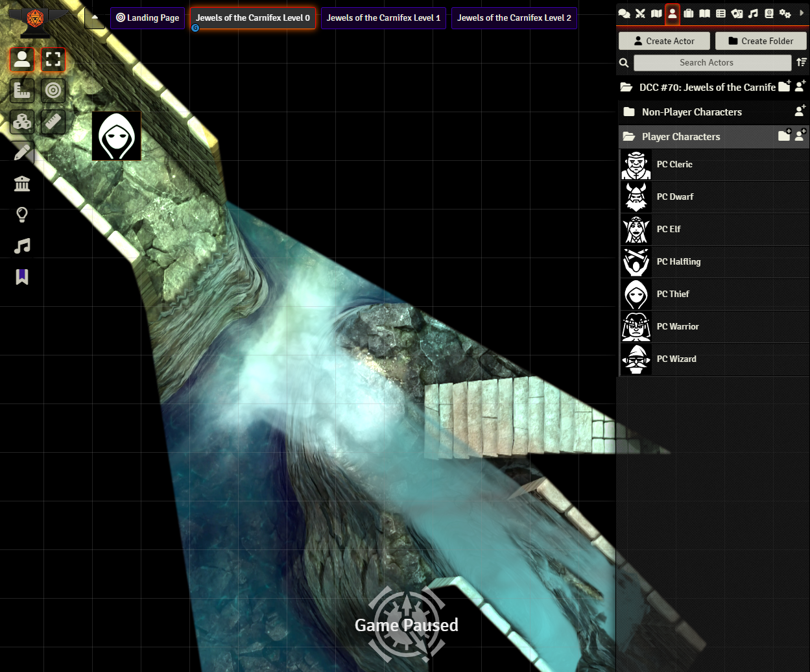This screenshot has width=810, height=672.
Task: Switch to the Landing Page scene
Action: point(147,18)
